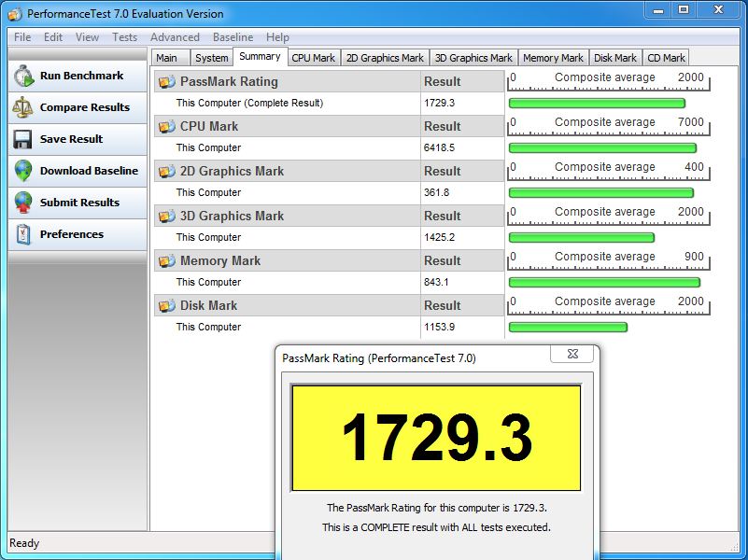Open the Advanced menu
The height and width of the screenshot is (560, 748).
[x=175, y=37]
